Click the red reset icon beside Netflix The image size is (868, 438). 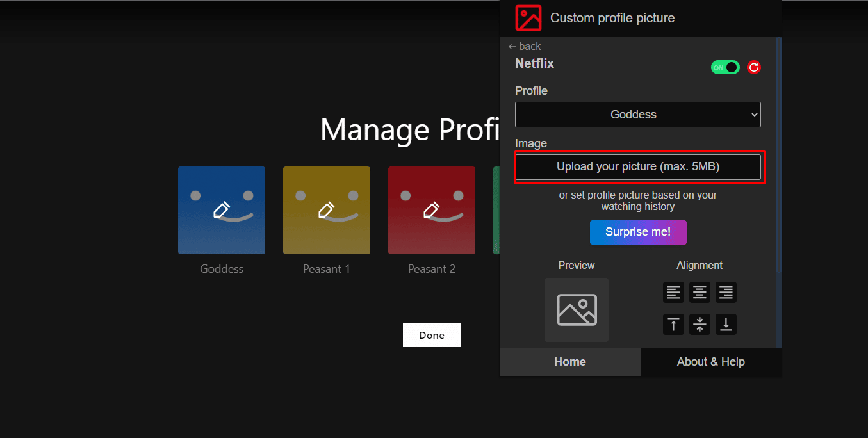pos(754,67)
